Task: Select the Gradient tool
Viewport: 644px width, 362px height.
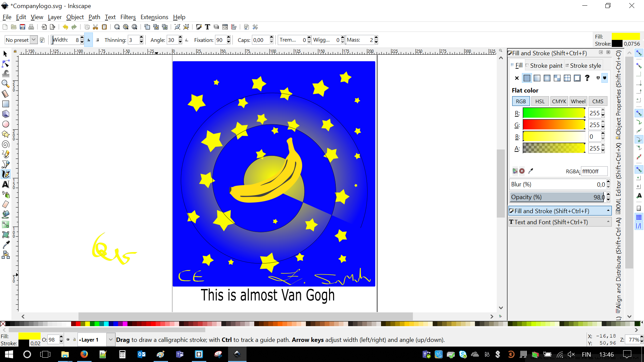Action: pyautogui.click(x=5, y=225)
